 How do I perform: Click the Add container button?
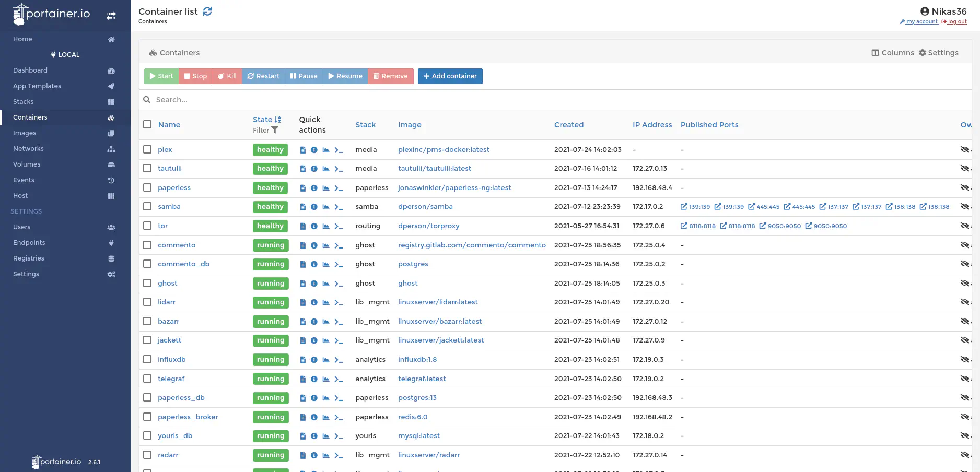point(450,76)
